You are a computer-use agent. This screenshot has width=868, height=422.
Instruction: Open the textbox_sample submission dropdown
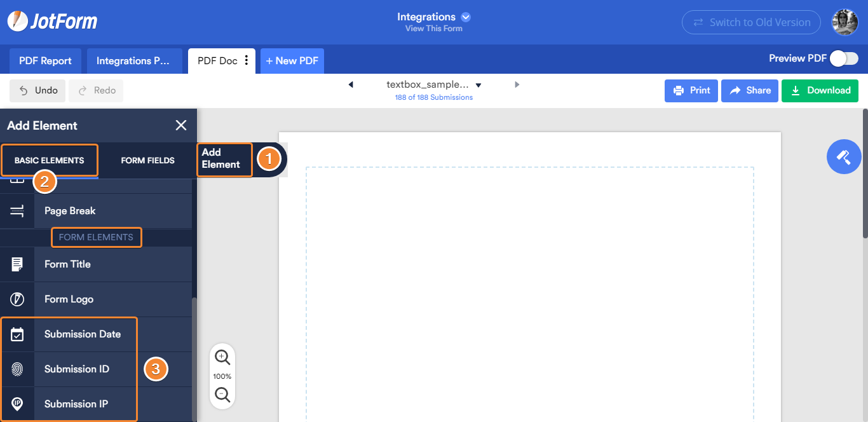[478, 85]
